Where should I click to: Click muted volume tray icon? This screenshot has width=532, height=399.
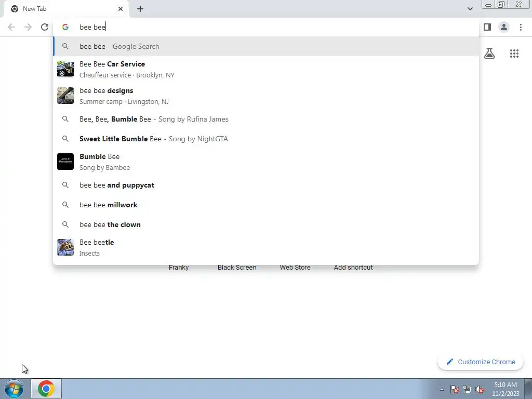(x=480, y=389)
